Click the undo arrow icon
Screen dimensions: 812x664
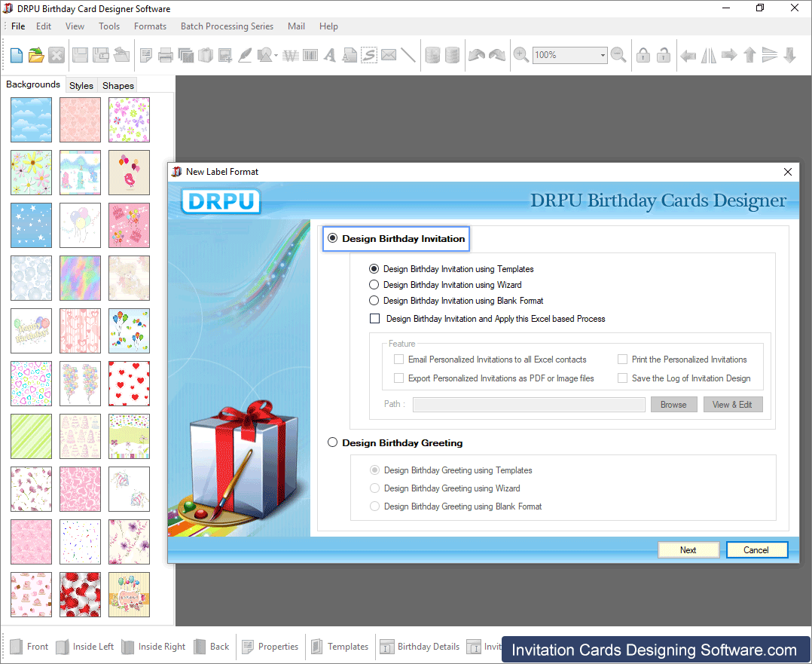pos(477,55)
